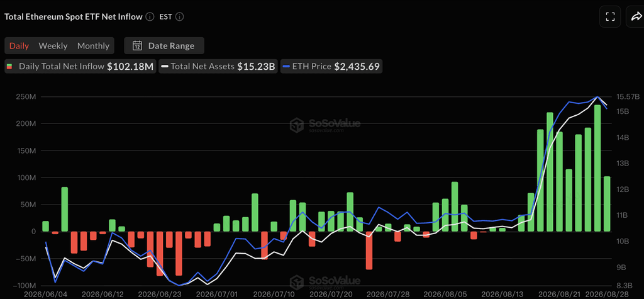This screenshot has height=299, width=644.
Task: Click right axis label 15.57B
Action: [x=628, y=97]
